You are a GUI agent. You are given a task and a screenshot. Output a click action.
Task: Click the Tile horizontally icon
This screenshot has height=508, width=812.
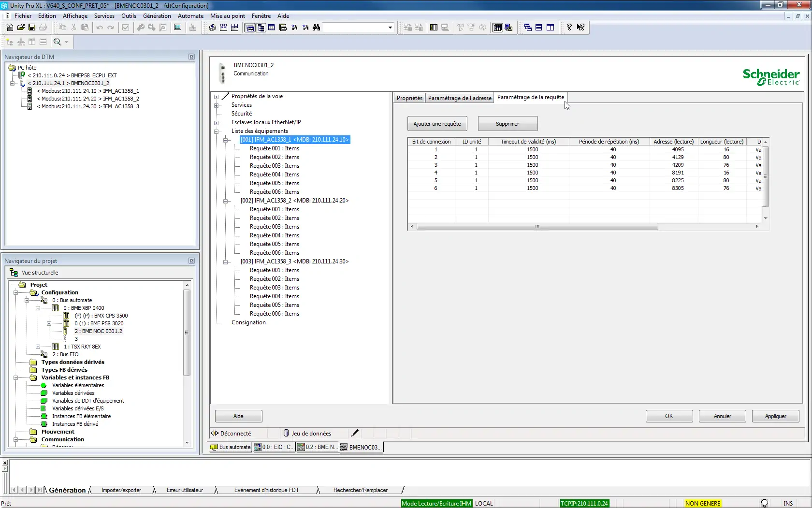point(538,28)
